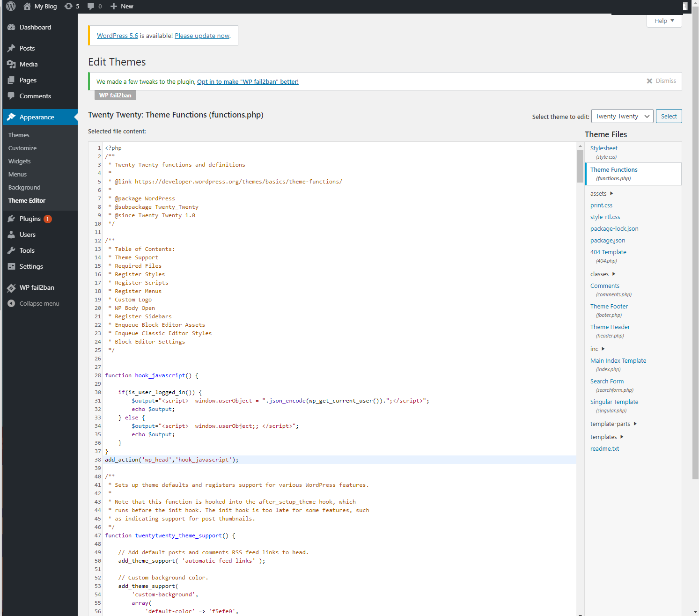Click the Posts pin icon

coord(11,48)
